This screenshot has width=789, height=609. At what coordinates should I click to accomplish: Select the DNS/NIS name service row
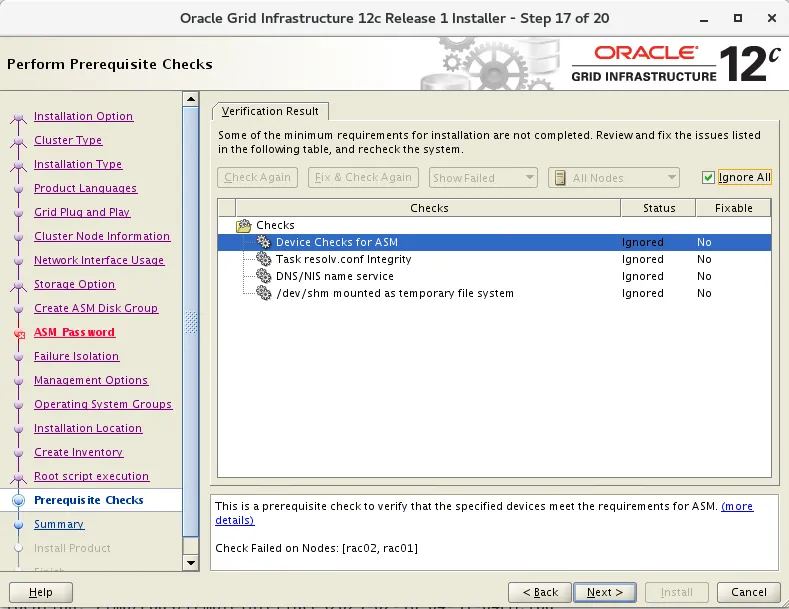(494, 276)
